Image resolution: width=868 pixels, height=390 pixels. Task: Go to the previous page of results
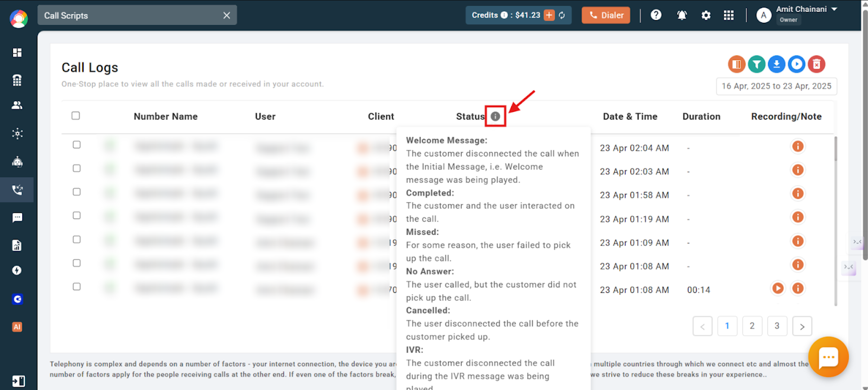pyautogui.click(x=703, y=326)
